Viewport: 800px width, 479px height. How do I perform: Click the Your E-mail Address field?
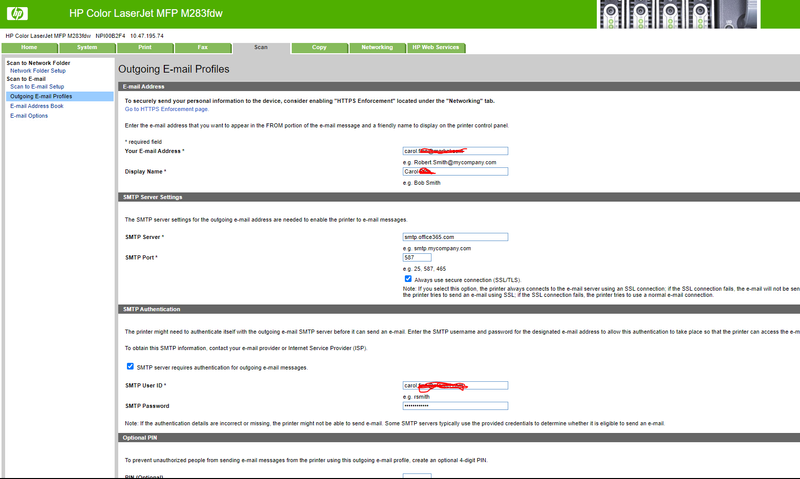point(455,151)
